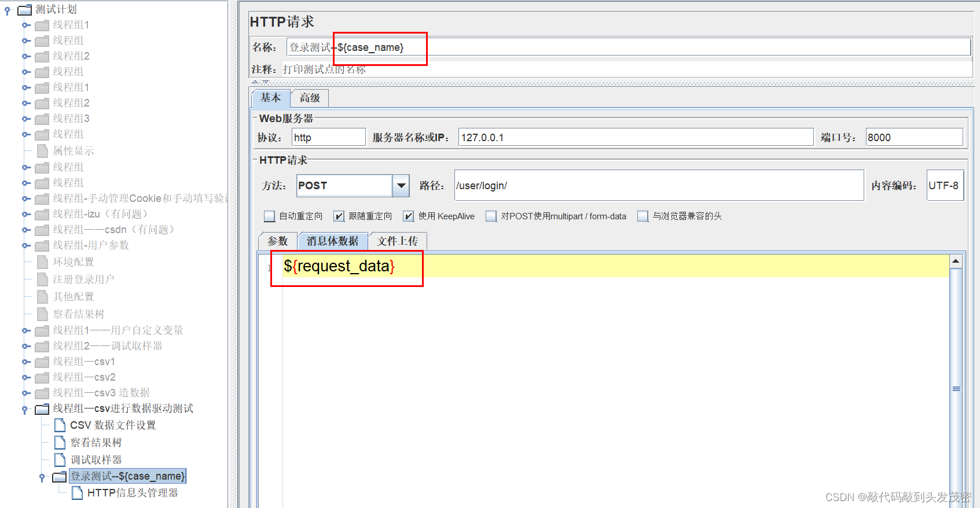Click the 协议 field containing http
The height and width of the screenshot is (508, 980).
click(329, 138)
